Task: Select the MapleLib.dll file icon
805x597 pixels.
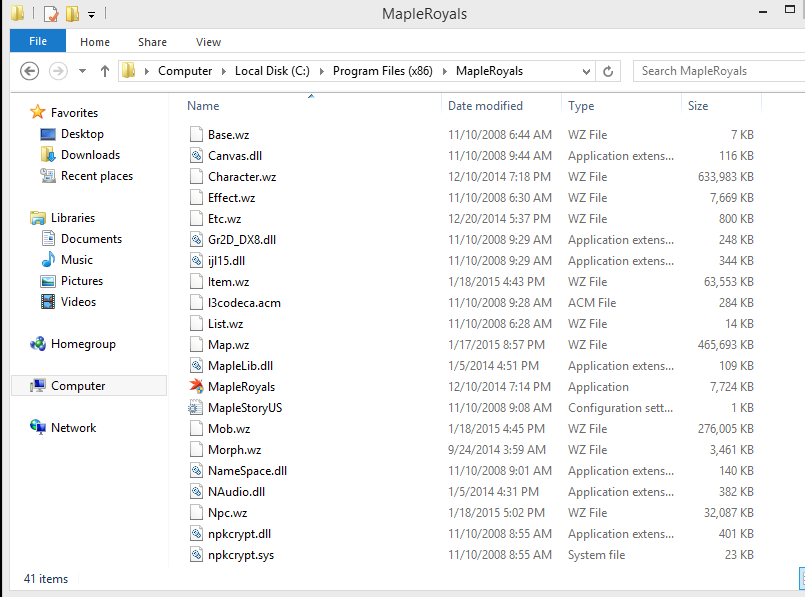Action: click(x=196, y=366)
